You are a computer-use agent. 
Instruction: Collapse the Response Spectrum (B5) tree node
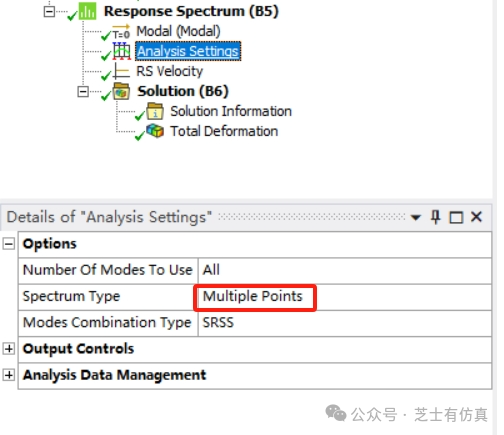point(49,12)
